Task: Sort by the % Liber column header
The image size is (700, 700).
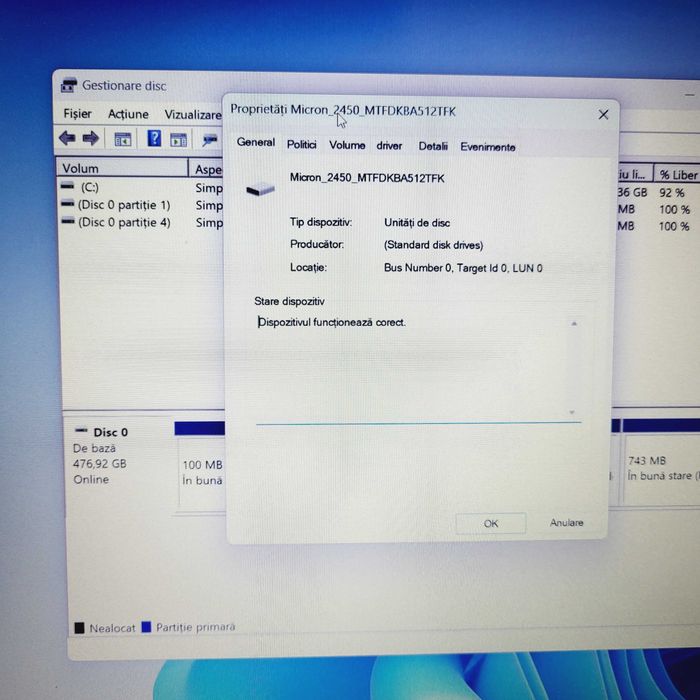Action: pos(678,175)
